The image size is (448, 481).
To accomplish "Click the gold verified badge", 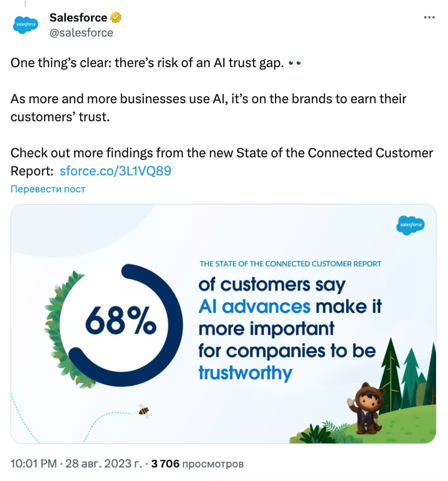I will (x=116, y=18).
